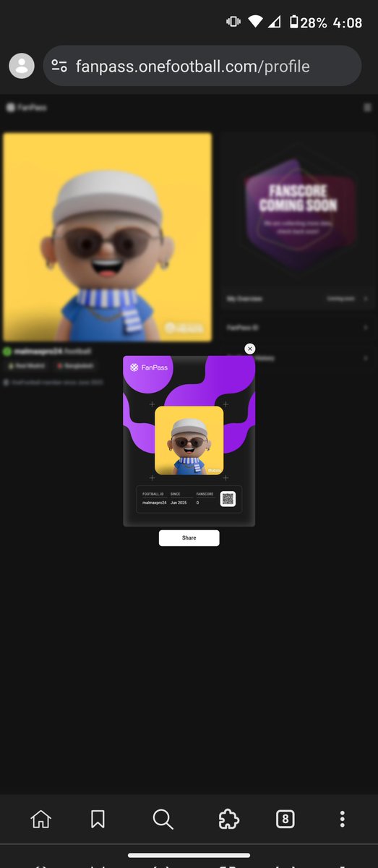Focus the fanpass.onefootball.com address bar
378x868 pixels.
[202, 67]
